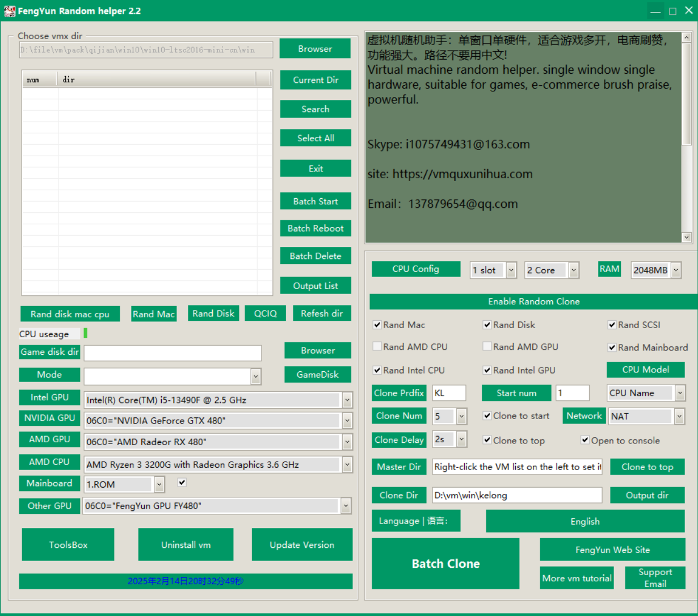The width and height of the screenshot is (698, 616).
Task: Toggle checkbox next to Mainboard ROM dropdown
Action: coord(182,483)
